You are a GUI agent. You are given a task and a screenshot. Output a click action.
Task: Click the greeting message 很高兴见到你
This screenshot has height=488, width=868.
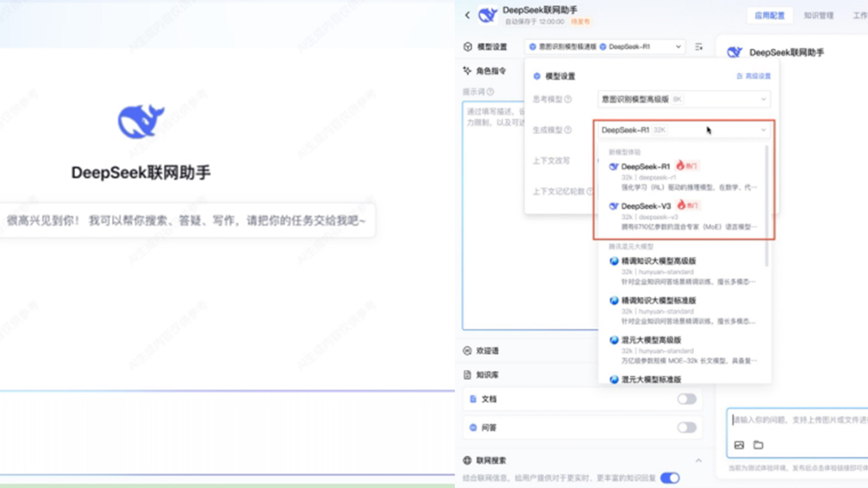186,221
